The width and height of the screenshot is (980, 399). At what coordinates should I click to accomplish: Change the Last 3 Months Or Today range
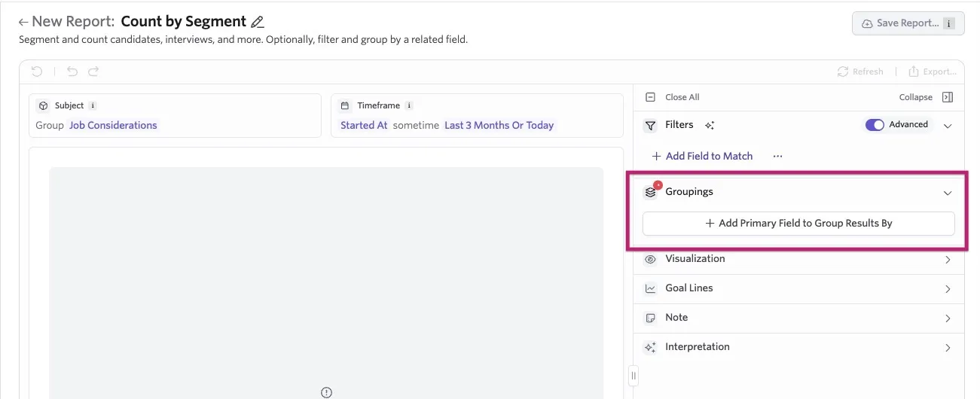499,126
